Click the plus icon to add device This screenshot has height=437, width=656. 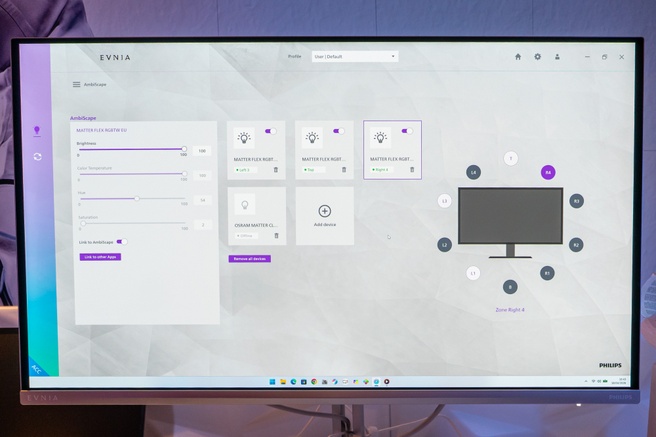pyautogui.click(x=325, y=211)
